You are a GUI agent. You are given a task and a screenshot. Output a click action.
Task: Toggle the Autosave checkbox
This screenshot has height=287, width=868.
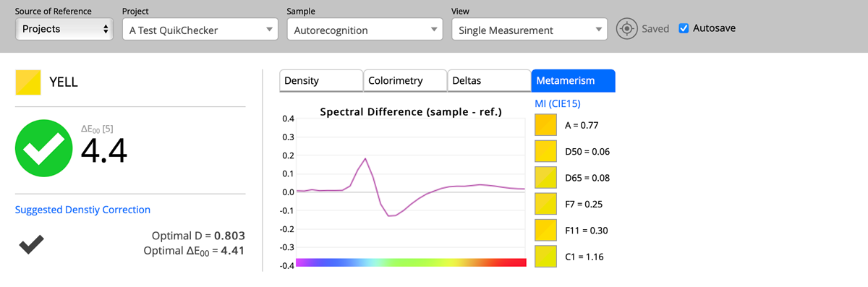[x=684, y=29]
